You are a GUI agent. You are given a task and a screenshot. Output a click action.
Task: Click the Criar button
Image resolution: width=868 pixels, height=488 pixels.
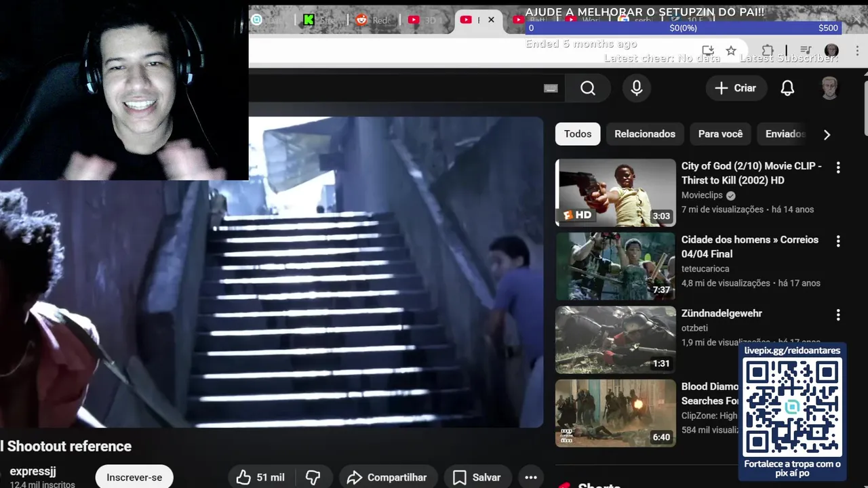click(x=736, y=88)
